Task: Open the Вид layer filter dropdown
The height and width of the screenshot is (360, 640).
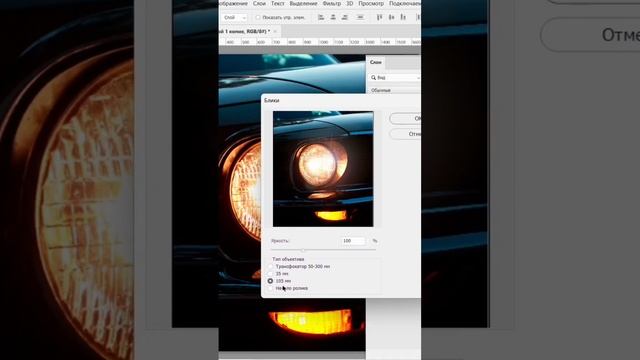Action: 395,78
